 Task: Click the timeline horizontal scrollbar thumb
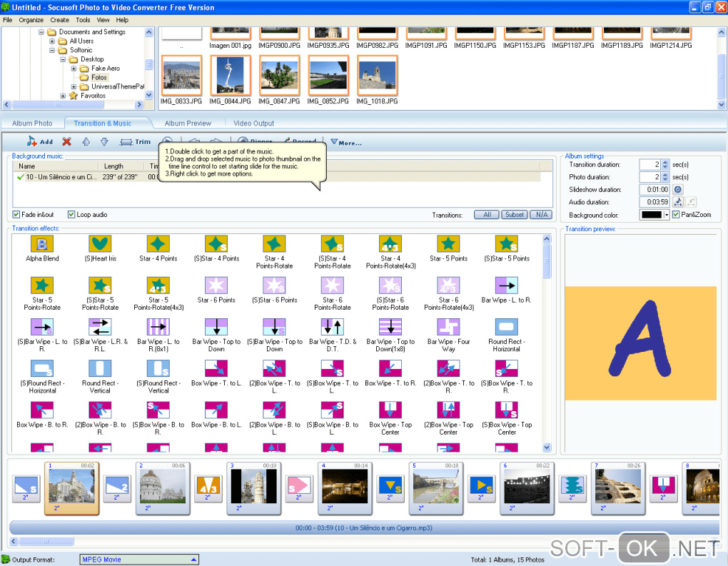46,542
